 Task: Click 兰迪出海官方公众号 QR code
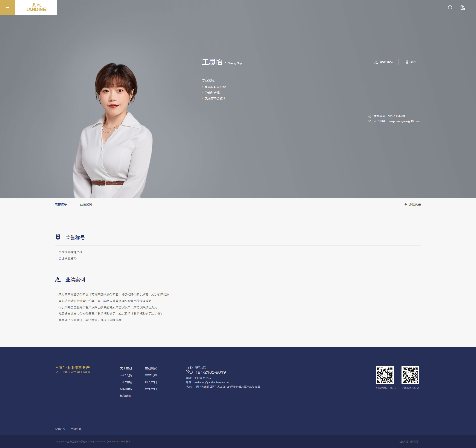click(x=410, y=375)
